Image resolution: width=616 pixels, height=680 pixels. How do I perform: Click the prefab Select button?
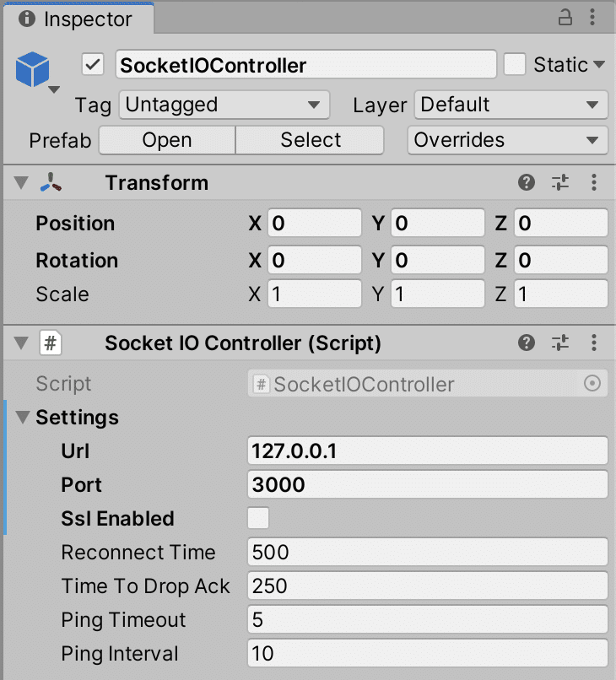[x=311, y=140]
